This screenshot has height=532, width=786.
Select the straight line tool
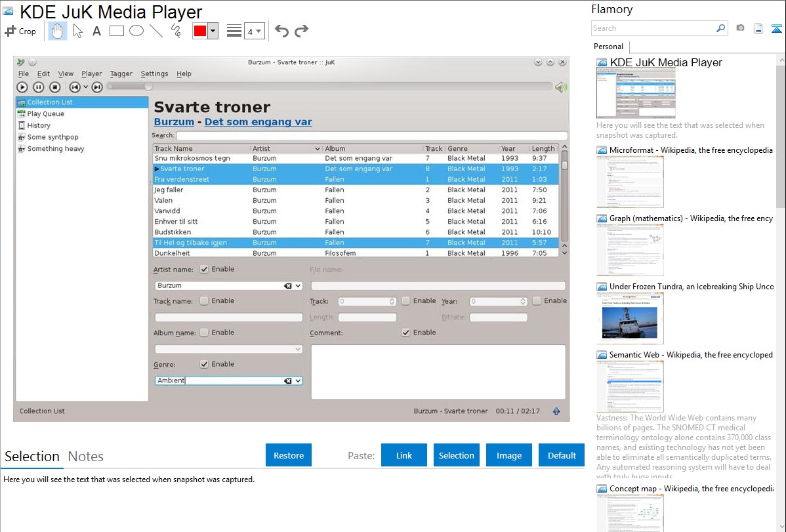pos(156,31)
